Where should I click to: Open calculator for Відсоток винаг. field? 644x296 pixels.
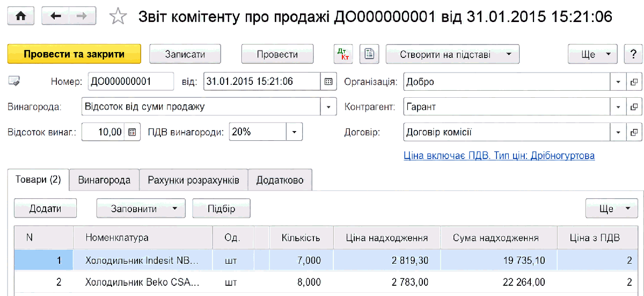click(132, 132)
